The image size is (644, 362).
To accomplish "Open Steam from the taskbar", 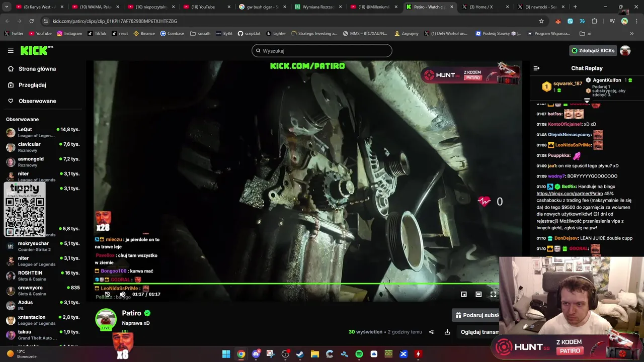I will (300, 354).
